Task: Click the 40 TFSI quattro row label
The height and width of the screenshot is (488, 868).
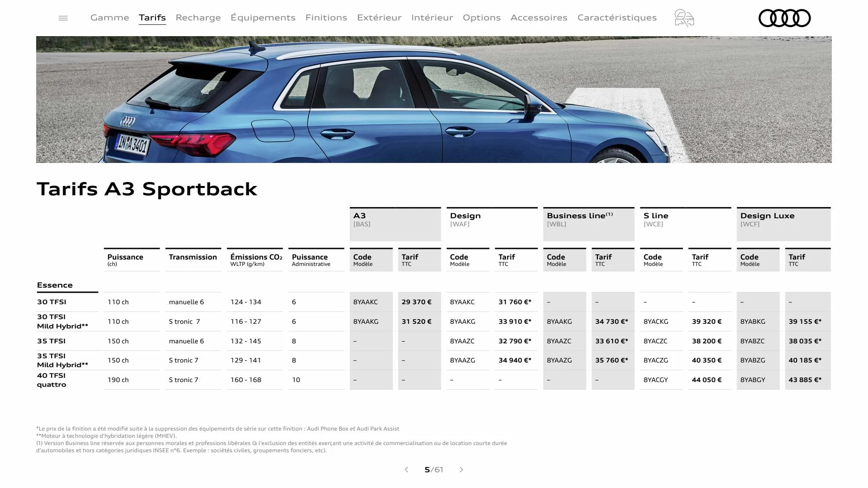Action: tap(51, 380)
